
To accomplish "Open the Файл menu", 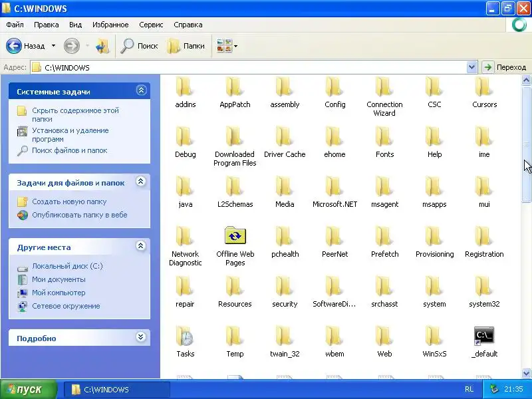I will 15,25.
